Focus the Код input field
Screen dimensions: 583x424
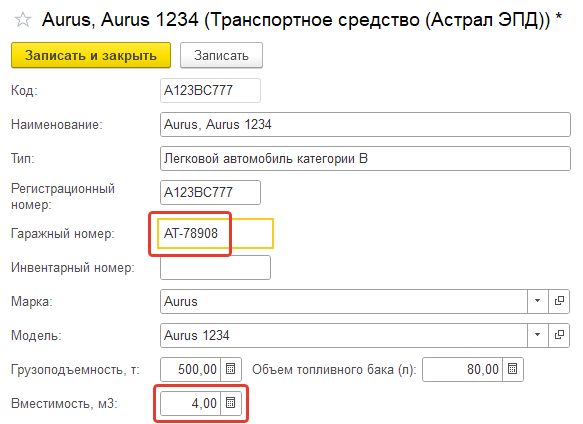[210, 90]
